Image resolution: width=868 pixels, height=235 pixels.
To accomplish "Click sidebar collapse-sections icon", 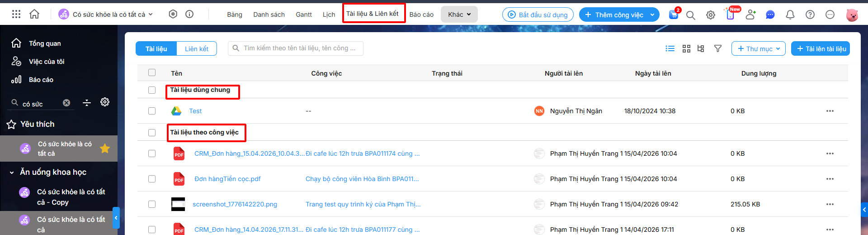I will coord(87,103).
